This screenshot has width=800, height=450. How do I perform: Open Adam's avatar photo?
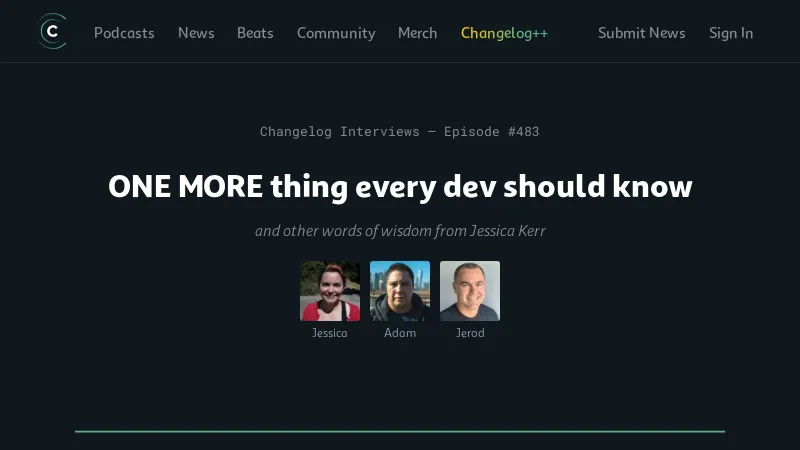[400, 291]
